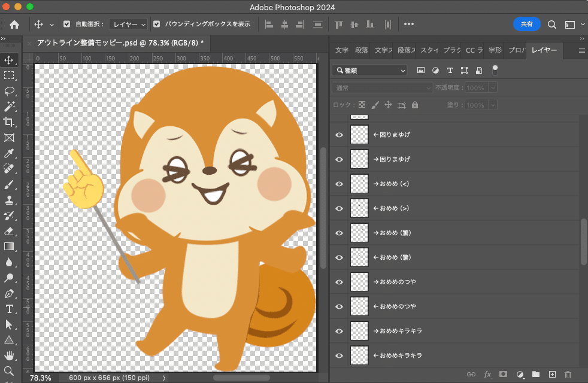588x383 pixels.
Task: Open the auto-select レイヤー dropdown
Action: point(129,25)
